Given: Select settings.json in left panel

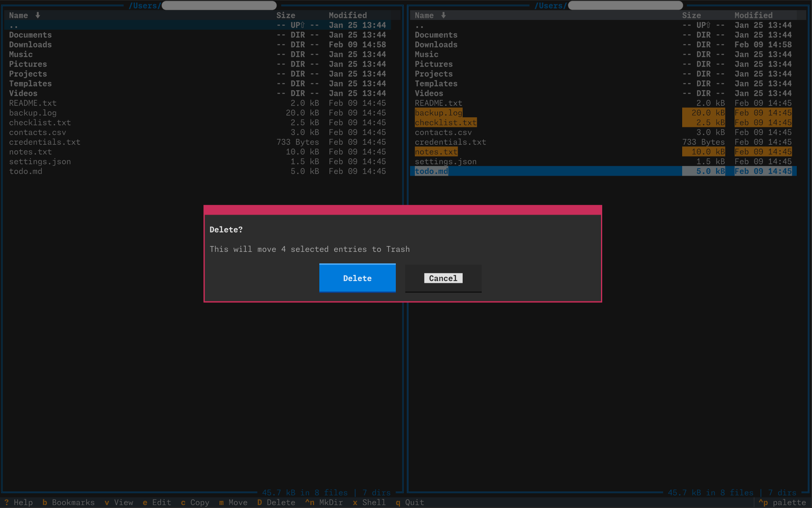Looking at the screenshot, I should pos(198,161).
